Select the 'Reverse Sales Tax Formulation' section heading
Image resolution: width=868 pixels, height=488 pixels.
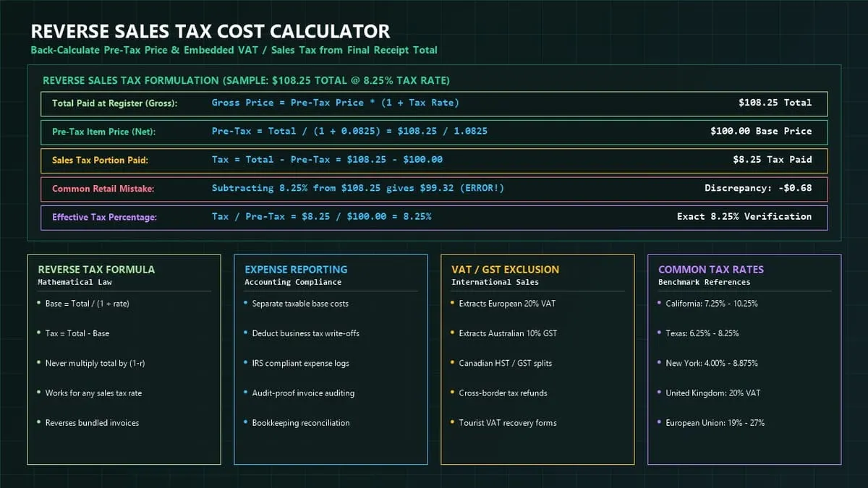click(x=246, y=80)
